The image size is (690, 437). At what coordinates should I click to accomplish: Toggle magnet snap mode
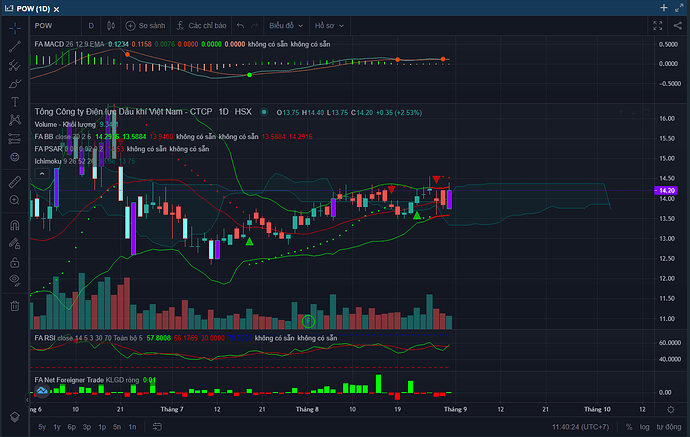point(15,226)
